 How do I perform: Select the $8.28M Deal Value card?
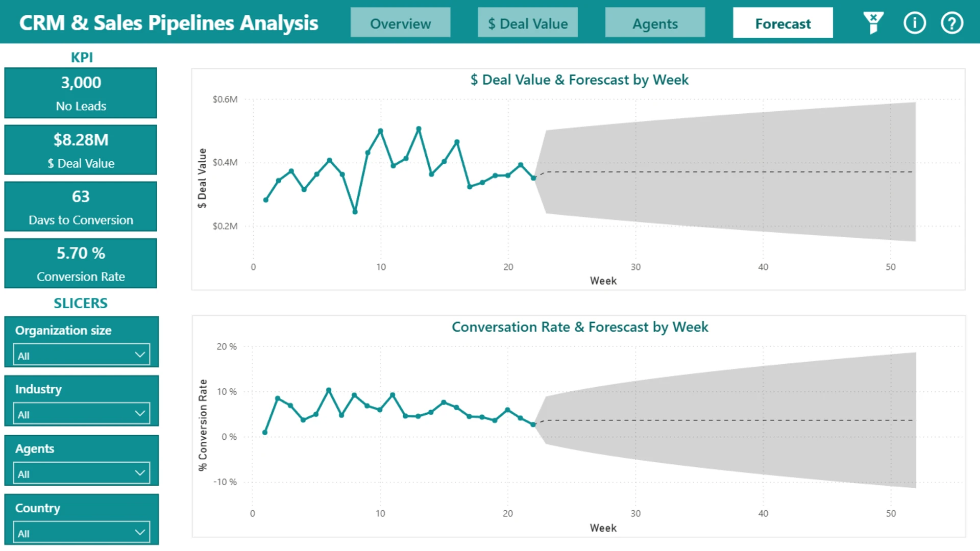pyautogui.click(x=81, y=150)
